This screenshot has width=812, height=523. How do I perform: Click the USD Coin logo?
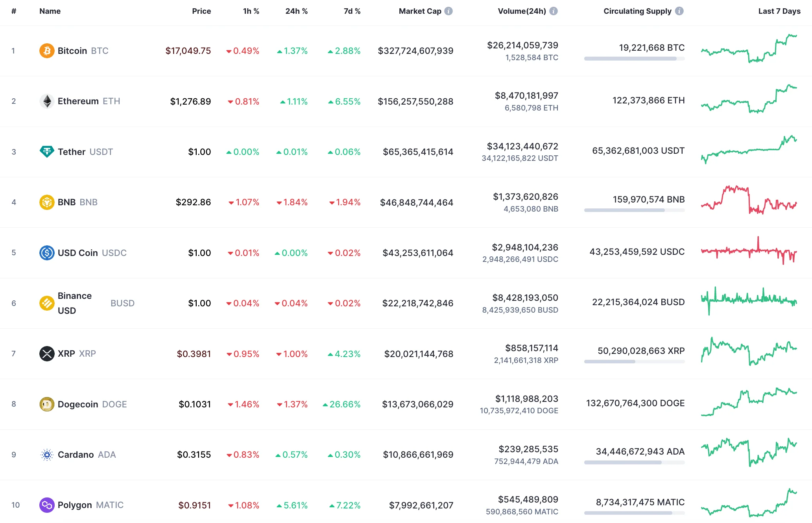click(47, 253)
